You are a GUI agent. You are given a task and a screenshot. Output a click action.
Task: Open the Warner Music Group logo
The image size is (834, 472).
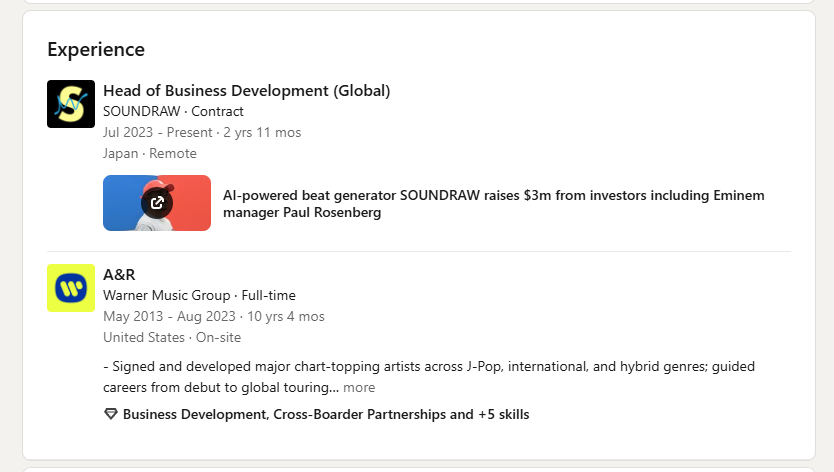tap(71, 288)
